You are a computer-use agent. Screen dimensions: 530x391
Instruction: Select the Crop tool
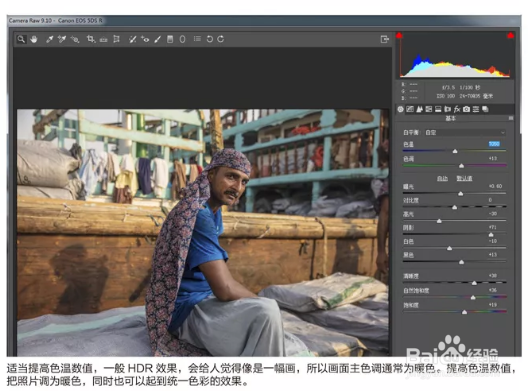(91, 39)
